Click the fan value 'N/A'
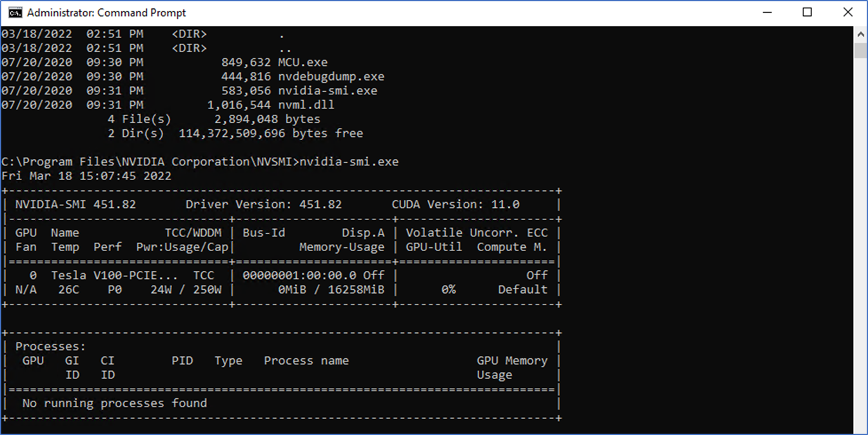The width and height of the screenshot is (868, 435). (x=26, y=290)
